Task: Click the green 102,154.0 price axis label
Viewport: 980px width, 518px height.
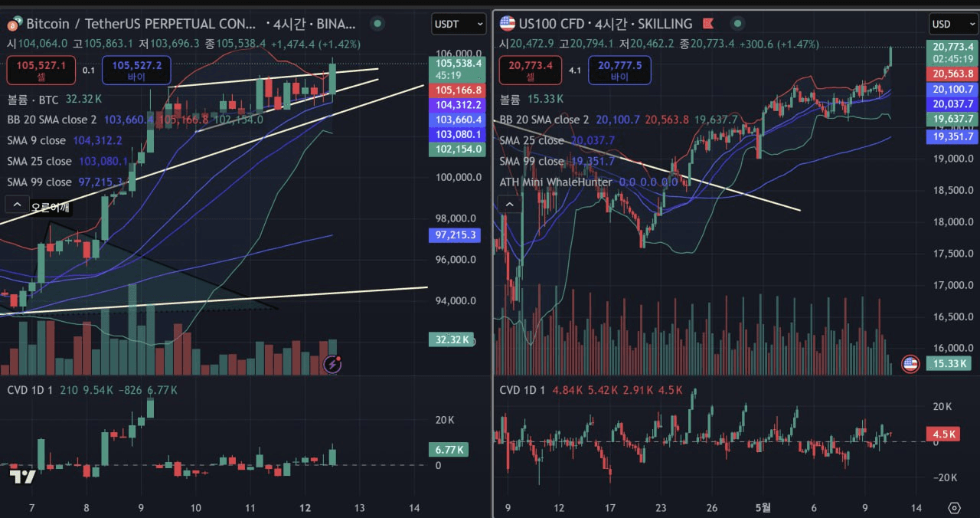Action: point(458,149)
